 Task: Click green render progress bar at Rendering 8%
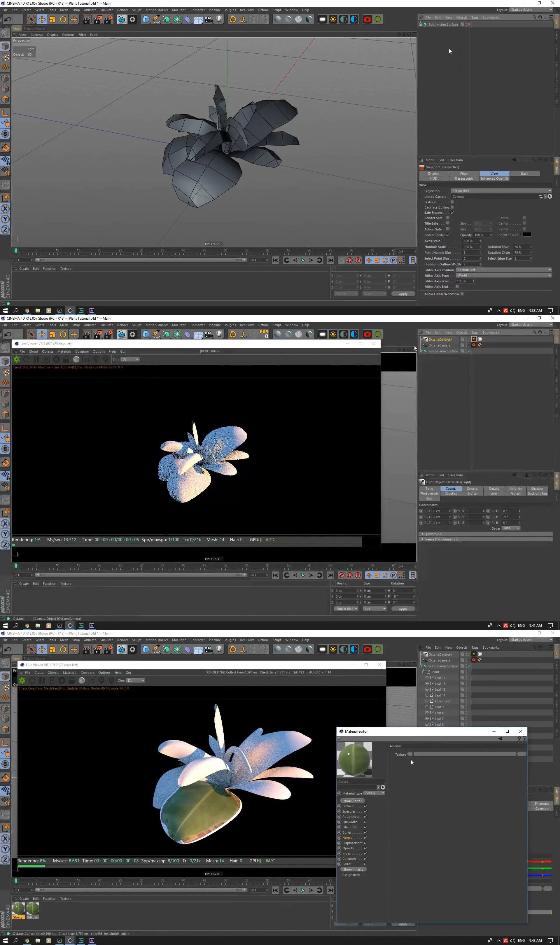31,866
